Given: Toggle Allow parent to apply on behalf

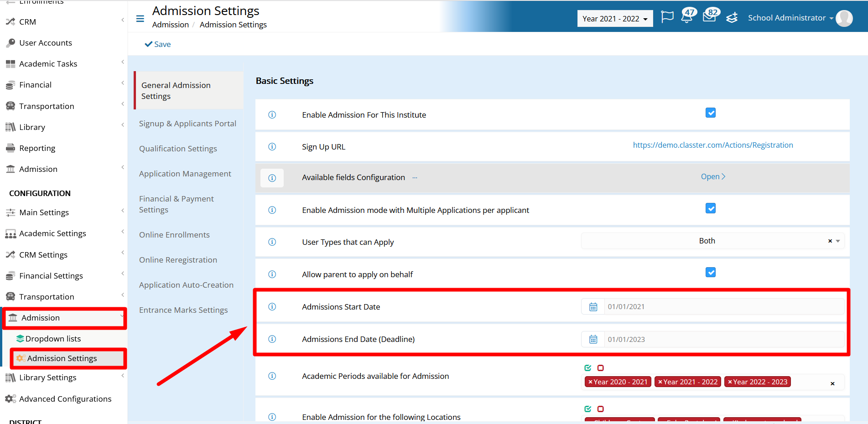Looking at the screenshot, I should click(711, 272).
